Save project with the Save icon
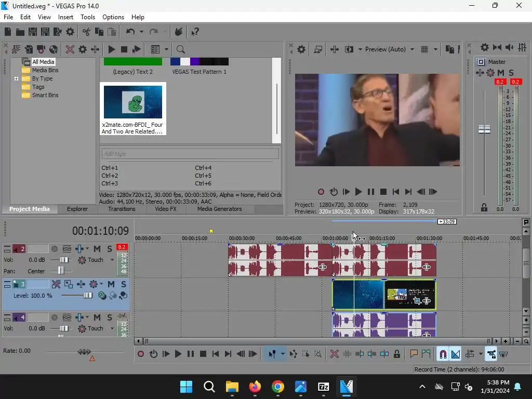The width and height of the screenshot is (532, 399). pyautogui.click(x=33, y=32)
